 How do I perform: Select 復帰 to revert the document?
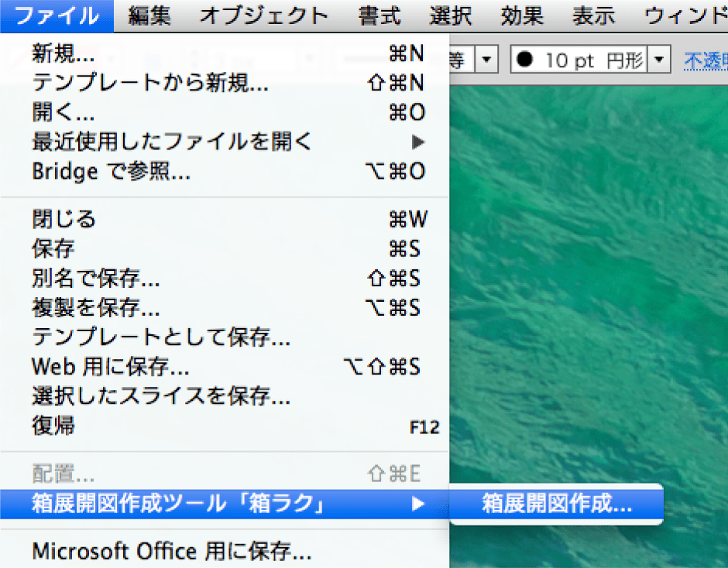coord(53,426)
